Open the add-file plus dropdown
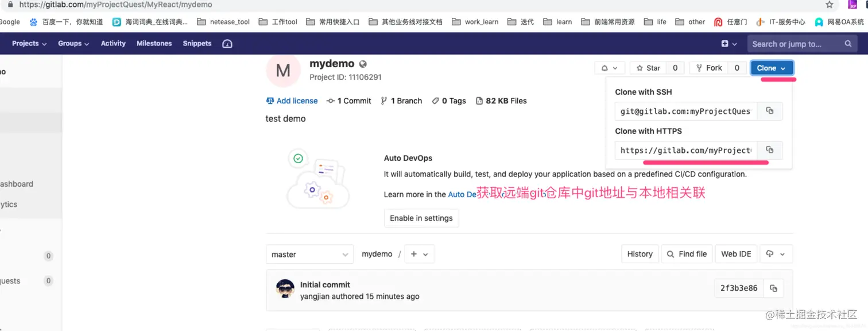Viewport: 868px width, 331px height. (x=420, y=254)
